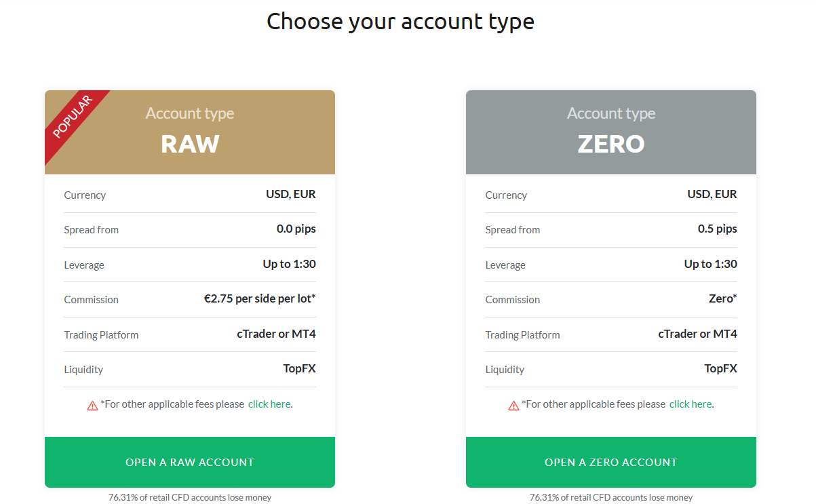Follow 'click here' fees link in RAW card
Screen dimensions: 816x504
pos(269,404)
